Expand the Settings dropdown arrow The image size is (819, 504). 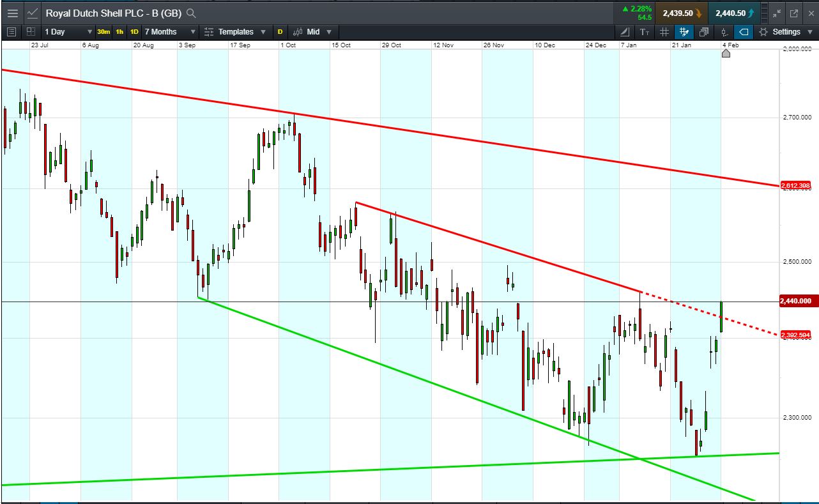(x=811, y=32)
